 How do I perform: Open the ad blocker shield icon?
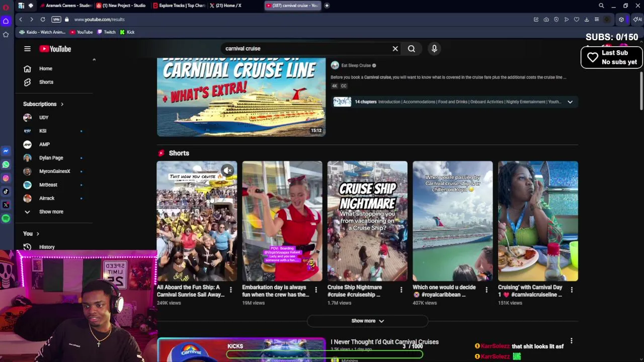coord(556,19)
